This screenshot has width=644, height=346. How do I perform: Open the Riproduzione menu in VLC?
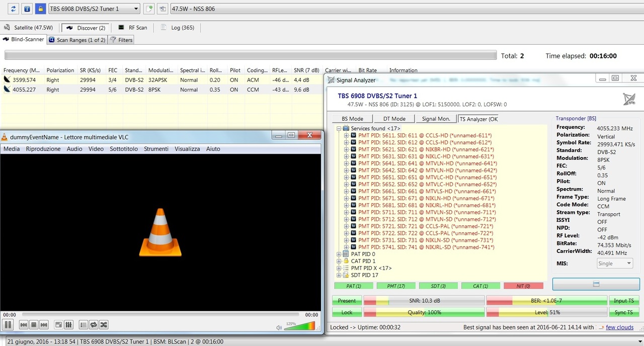[x=43, y=149]
